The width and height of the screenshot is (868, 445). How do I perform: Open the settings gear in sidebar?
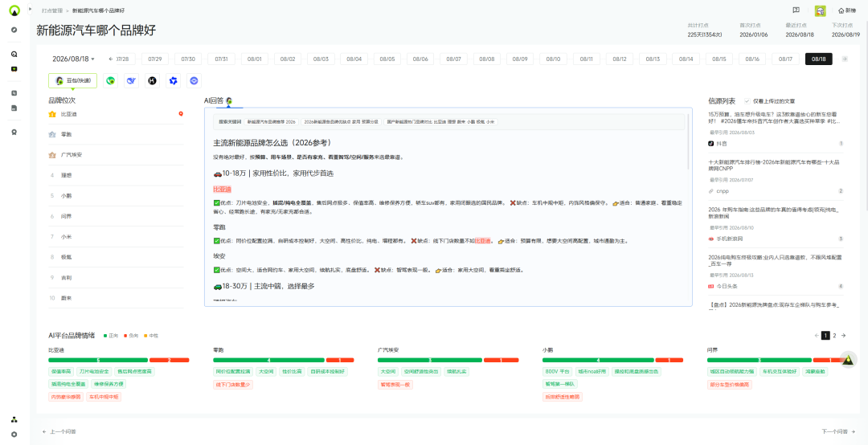14,435
